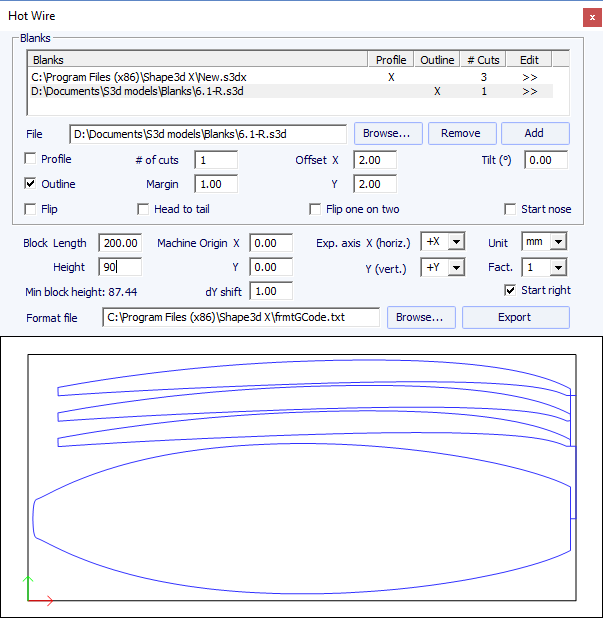Click the block Height input field
The width and height of the screenshot is (603, 618).
[x=120, y=267]
